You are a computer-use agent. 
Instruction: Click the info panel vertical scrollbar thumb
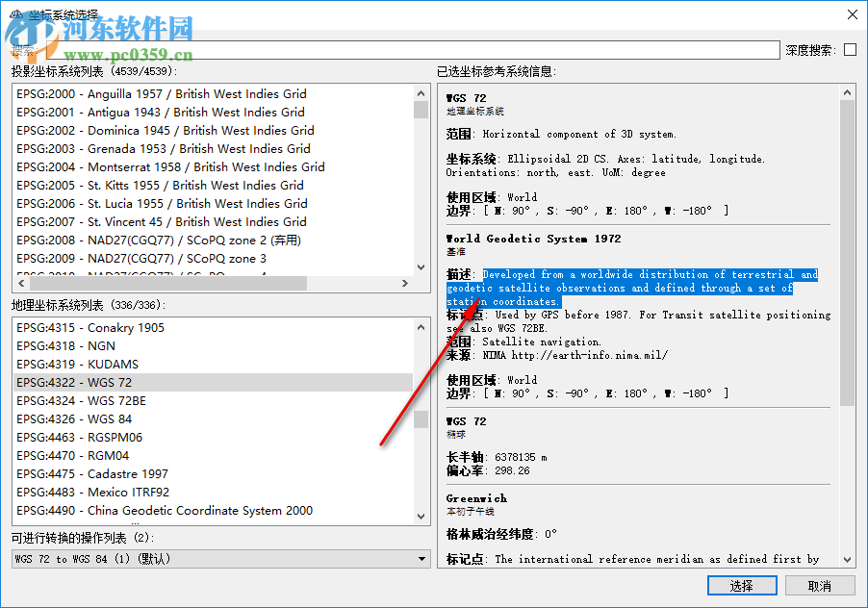(x=847, y=253)
